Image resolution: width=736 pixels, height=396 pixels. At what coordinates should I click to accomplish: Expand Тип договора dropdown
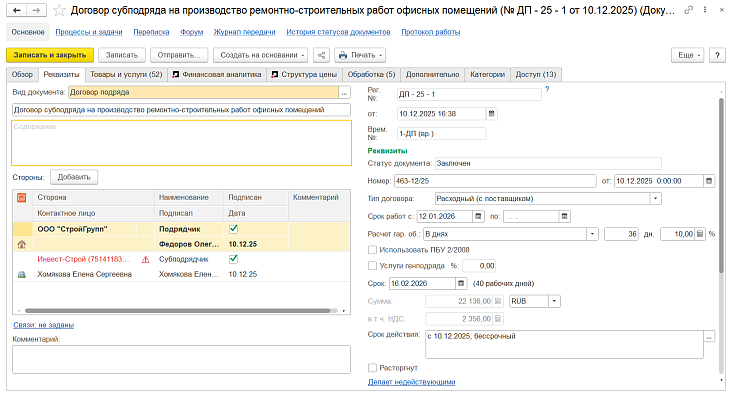(x=656, y=198)
